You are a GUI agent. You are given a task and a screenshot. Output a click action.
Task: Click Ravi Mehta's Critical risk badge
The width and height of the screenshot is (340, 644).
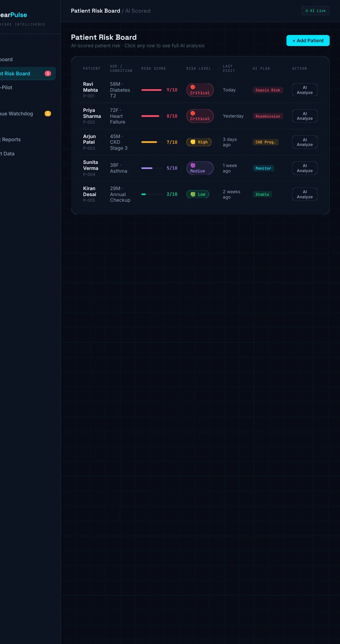200,90
